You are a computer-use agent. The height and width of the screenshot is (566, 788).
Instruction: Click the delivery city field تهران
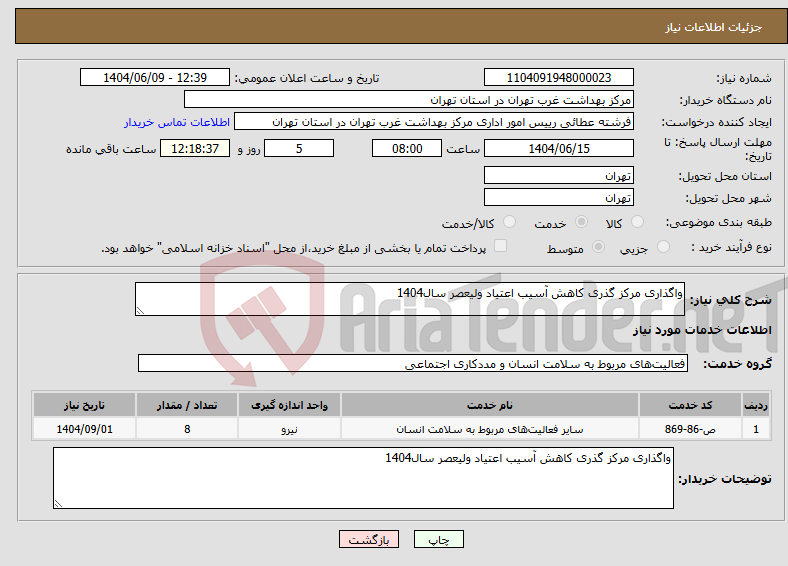click(x=559, y=197)
